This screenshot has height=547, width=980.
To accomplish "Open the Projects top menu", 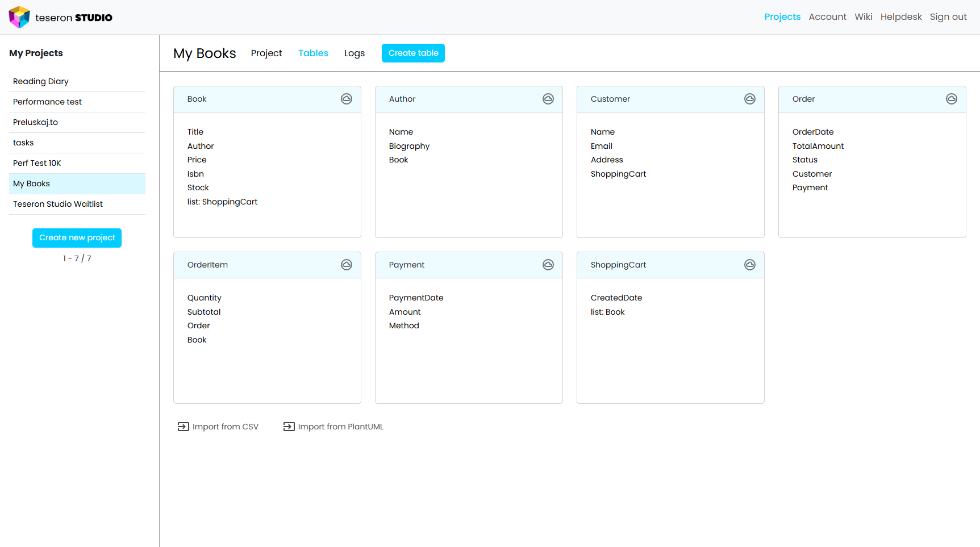I will pyautogui.click(x=782, y=16).
